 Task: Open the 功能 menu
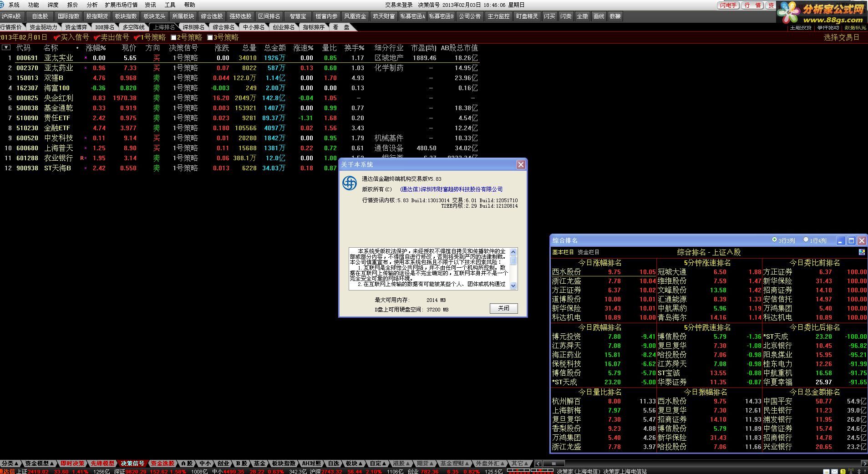point(34,5)
